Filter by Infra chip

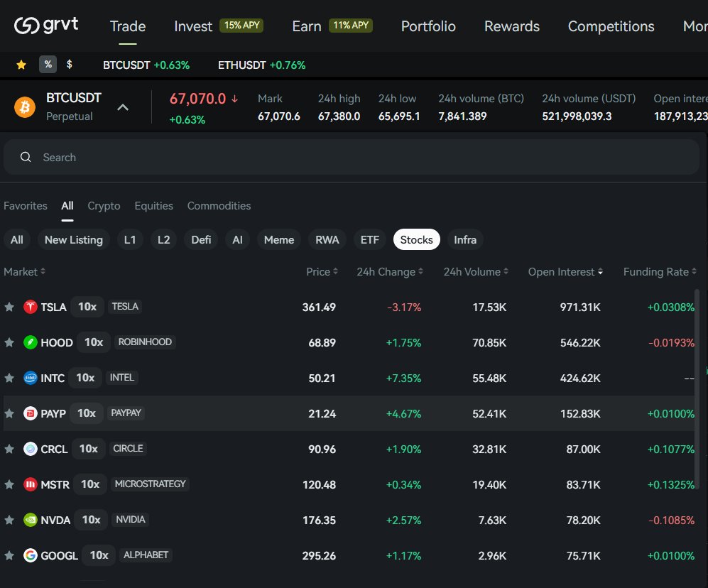coord(465,240)
